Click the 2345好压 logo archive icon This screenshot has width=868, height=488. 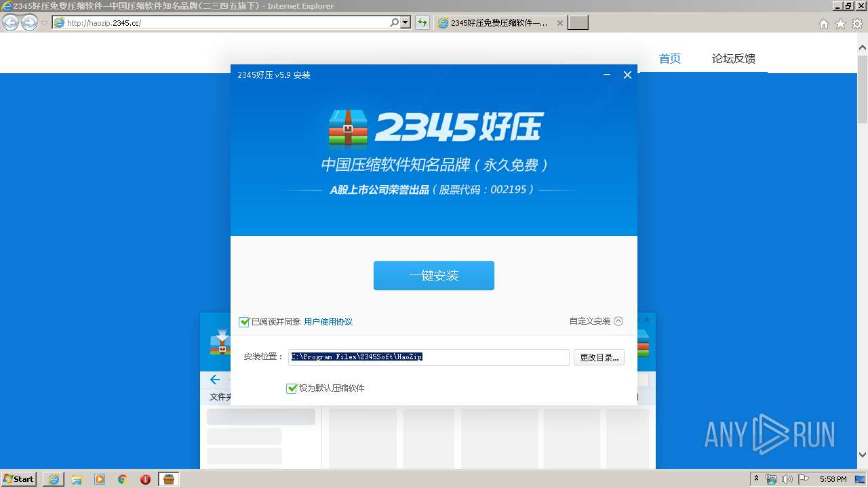pyautogui.click(x=348, y=128)
